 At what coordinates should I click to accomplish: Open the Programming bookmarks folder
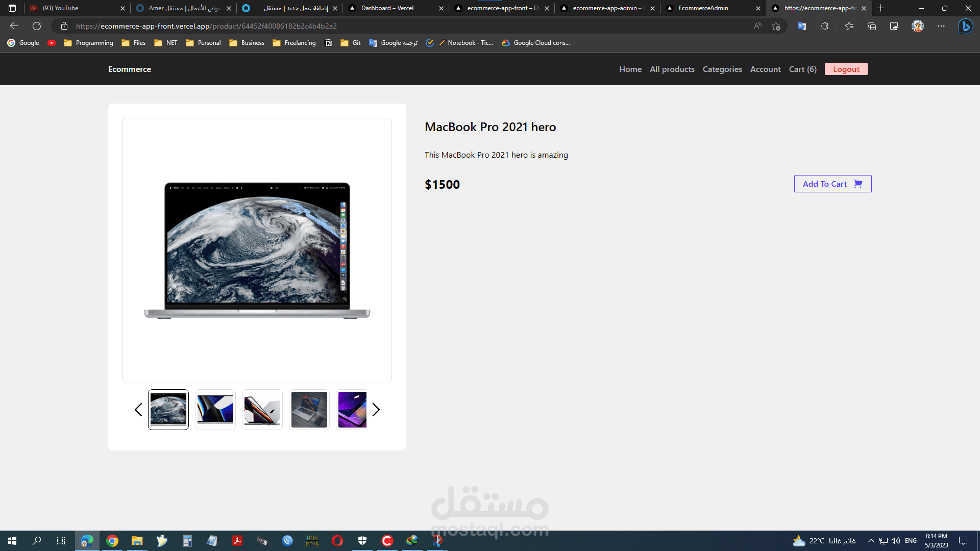coord(88,43)
